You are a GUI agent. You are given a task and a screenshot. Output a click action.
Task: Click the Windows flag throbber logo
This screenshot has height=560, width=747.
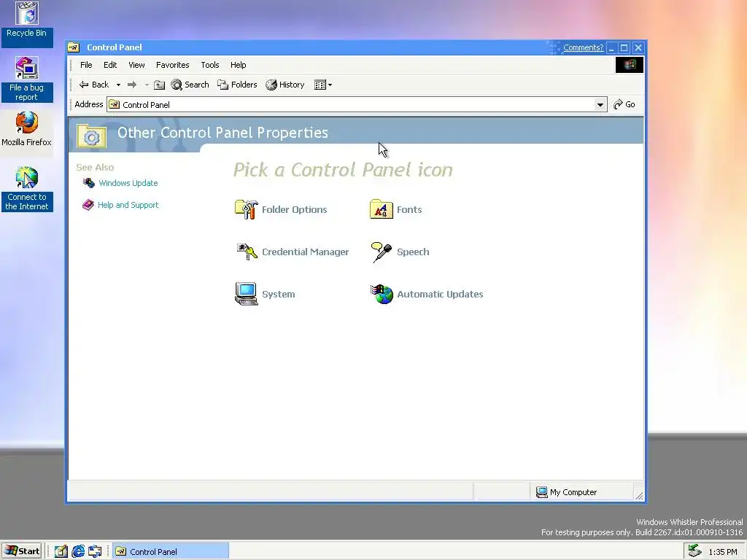coord(630,65)
